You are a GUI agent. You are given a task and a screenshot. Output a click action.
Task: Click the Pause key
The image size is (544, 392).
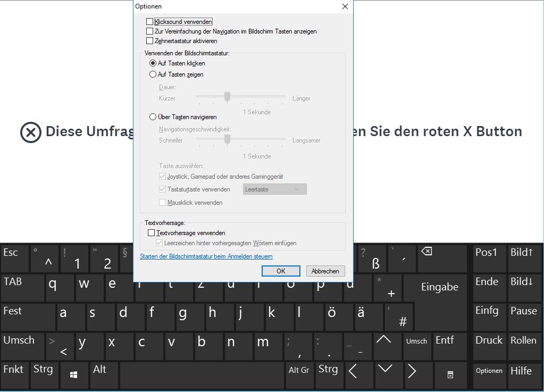pos(524,316)
